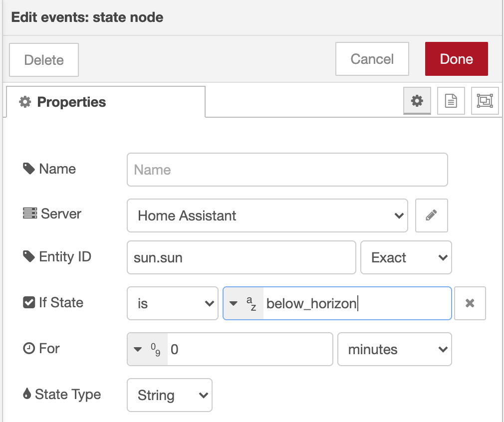
Task: Click the string type a-z icon
Action: pyautogui.click(x=251, y=303)
